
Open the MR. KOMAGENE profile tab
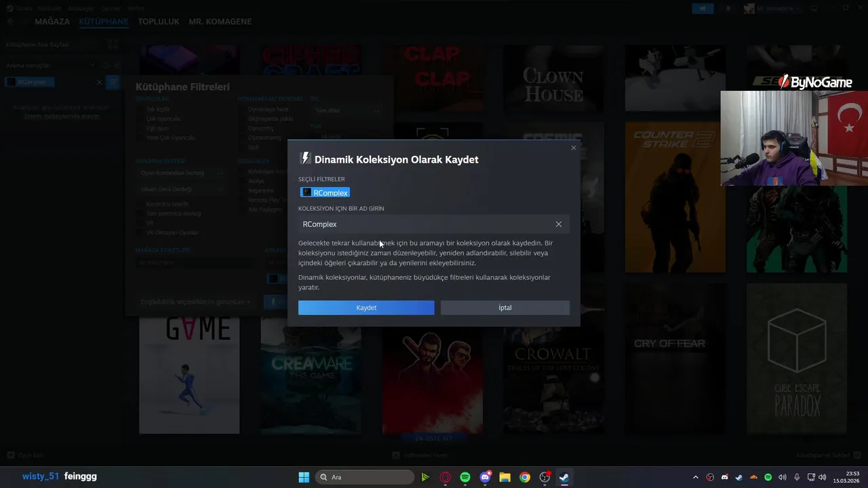click(x=220, y=22)
